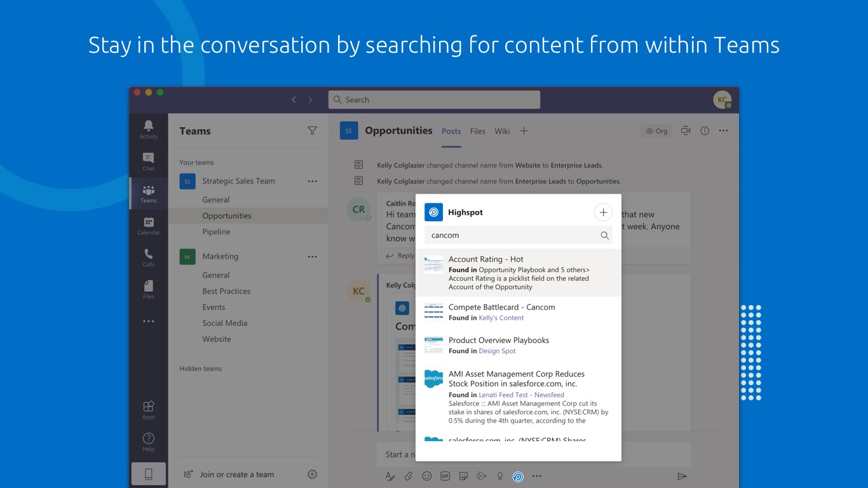Open the KC profile avatar menu
868x488 pixels.
[x=722, y=100]
